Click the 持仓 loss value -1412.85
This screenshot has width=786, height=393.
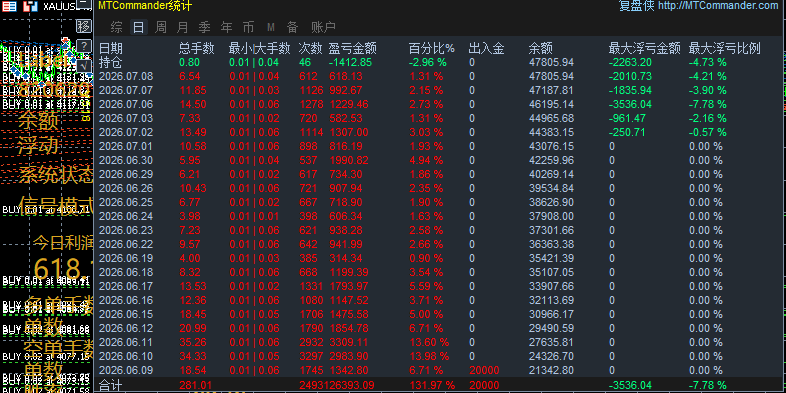pos(350,63)
